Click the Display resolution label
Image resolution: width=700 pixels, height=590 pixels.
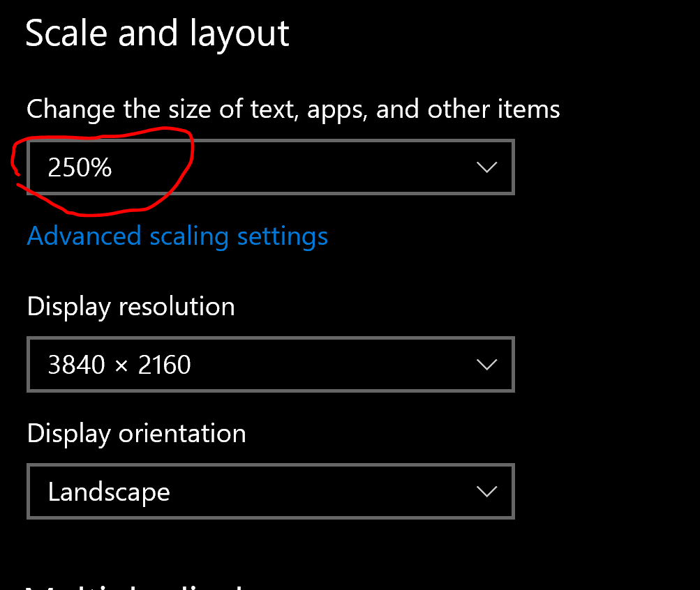pos(131,307)
